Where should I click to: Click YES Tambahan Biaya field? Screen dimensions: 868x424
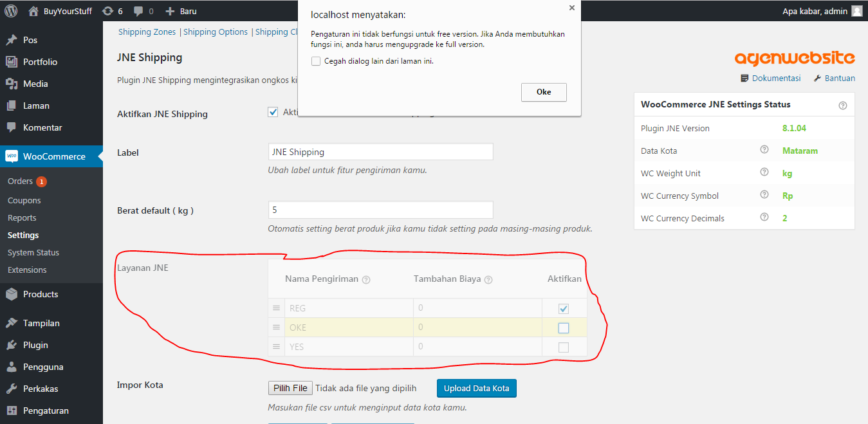(477, 347)
